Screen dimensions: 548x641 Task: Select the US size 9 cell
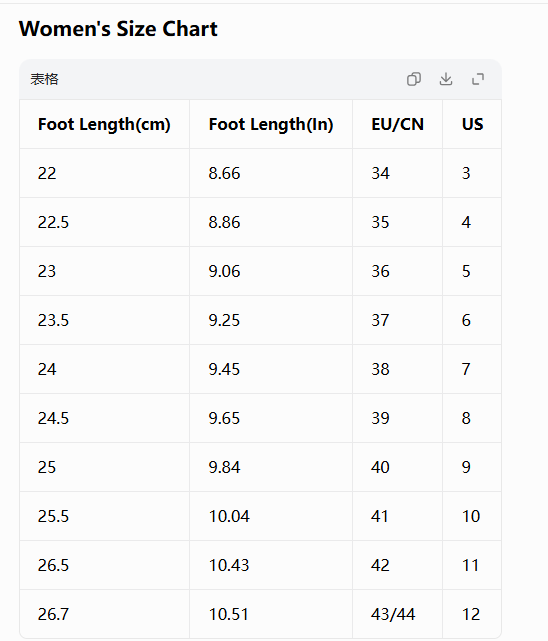472,468
